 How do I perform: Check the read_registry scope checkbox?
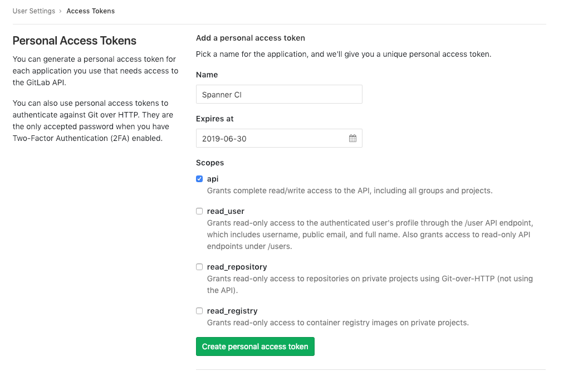tap(199, 311)
